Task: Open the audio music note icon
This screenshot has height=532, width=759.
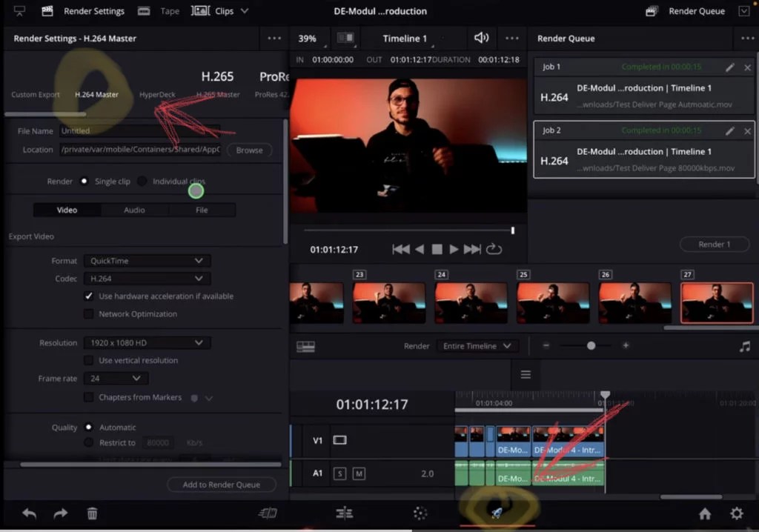Action: [745, 346]
